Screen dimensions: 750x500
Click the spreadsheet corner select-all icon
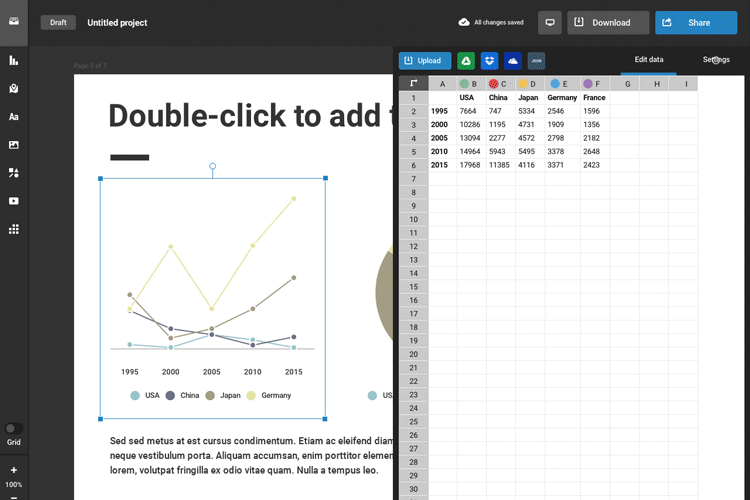tap(414, 83)
